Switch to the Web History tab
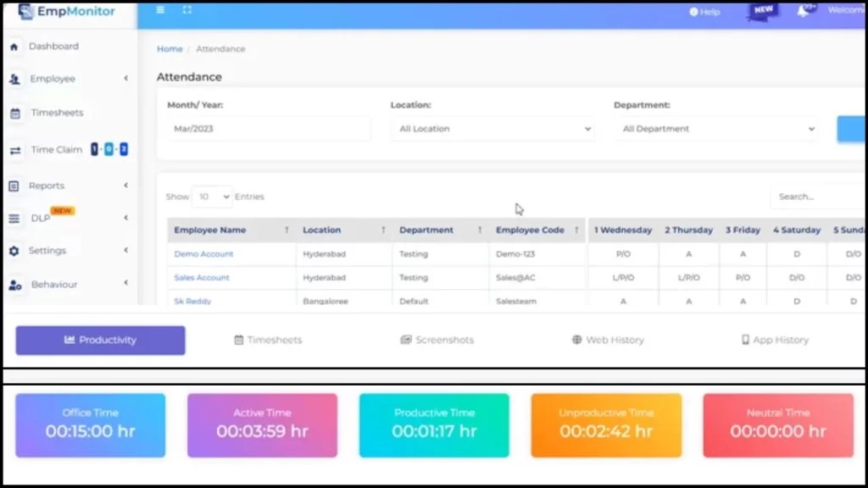The width and height of the screenshot is (868, 488). [608, 340]
